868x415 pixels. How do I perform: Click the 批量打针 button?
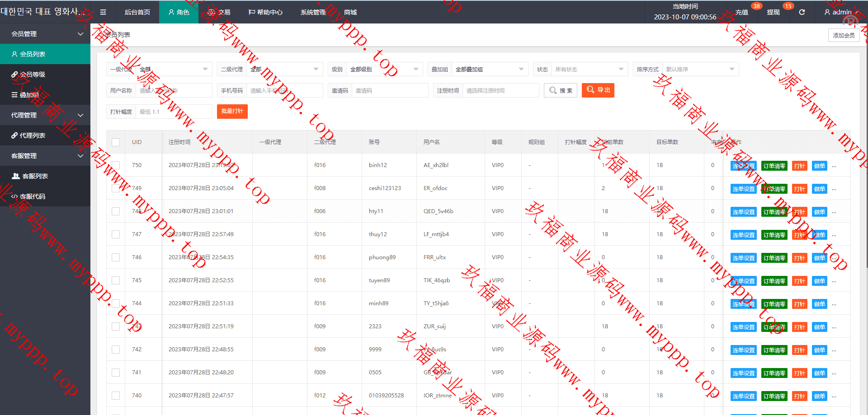232,112
